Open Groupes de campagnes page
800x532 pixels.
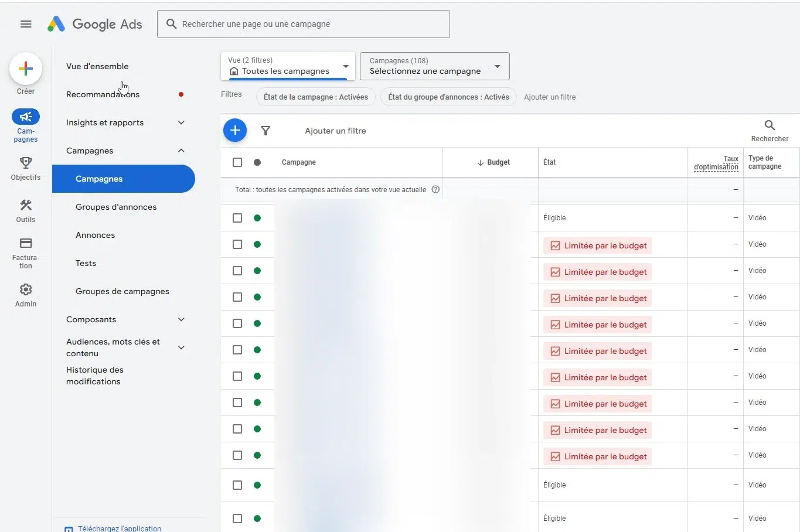coord(122,291)
